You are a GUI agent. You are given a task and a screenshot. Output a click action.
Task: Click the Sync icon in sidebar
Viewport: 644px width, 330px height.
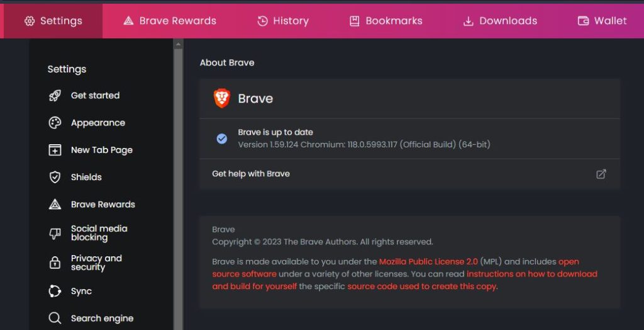[x=55, y=291]
